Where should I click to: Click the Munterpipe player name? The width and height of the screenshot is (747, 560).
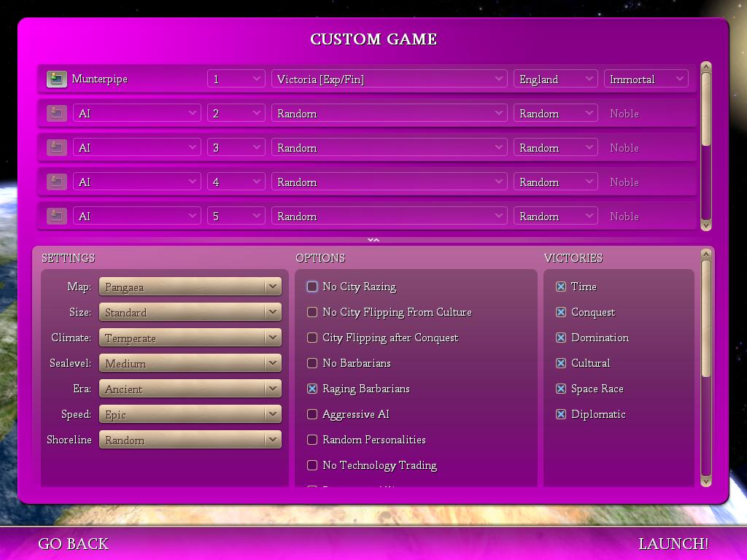[99, 79]
